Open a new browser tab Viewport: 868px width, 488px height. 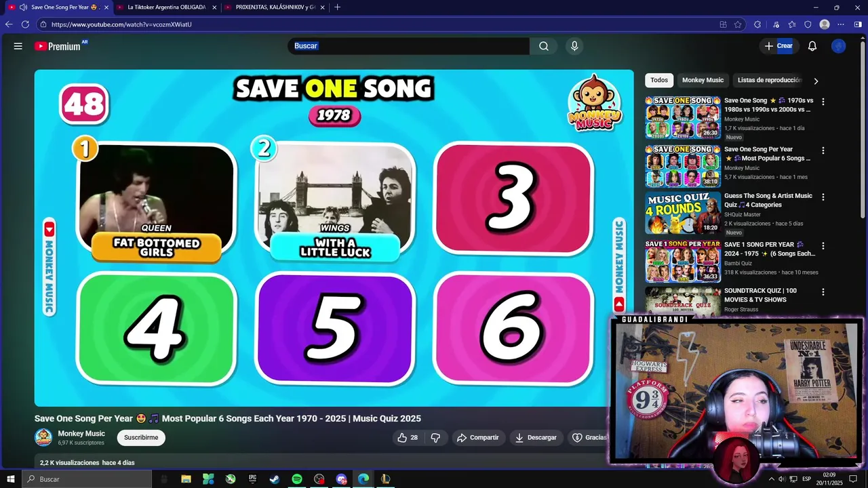[338, 7]
